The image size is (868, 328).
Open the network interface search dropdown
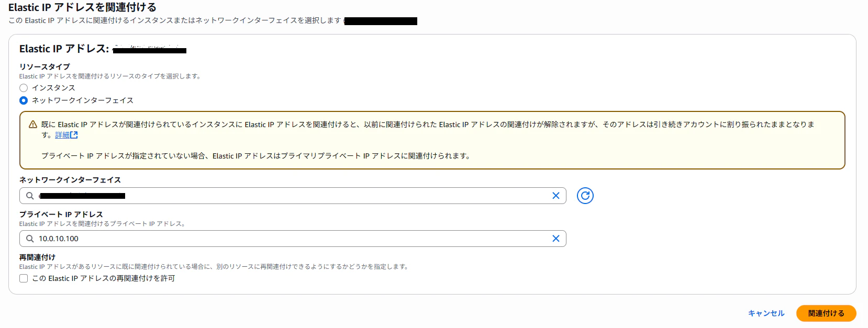[x=293, y=196]
